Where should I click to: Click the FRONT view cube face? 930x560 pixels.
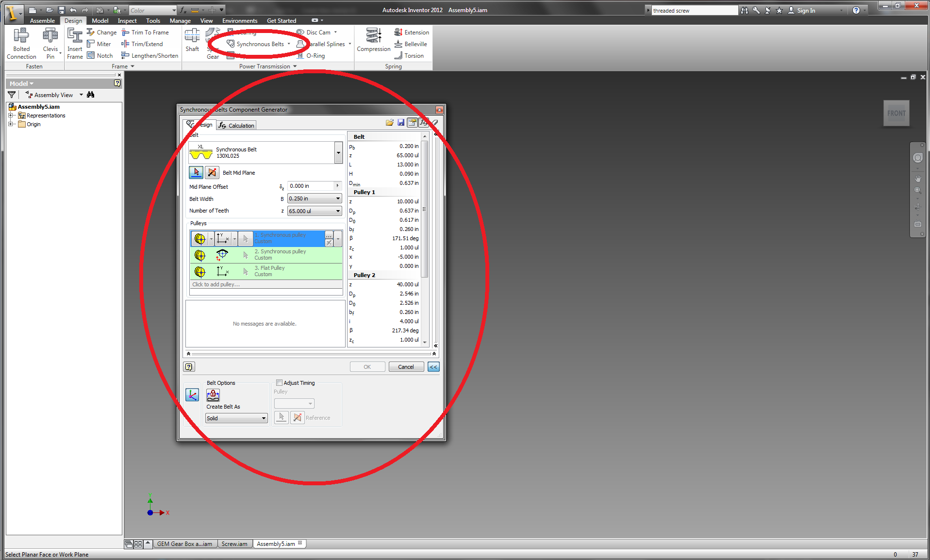pos(896,113)
